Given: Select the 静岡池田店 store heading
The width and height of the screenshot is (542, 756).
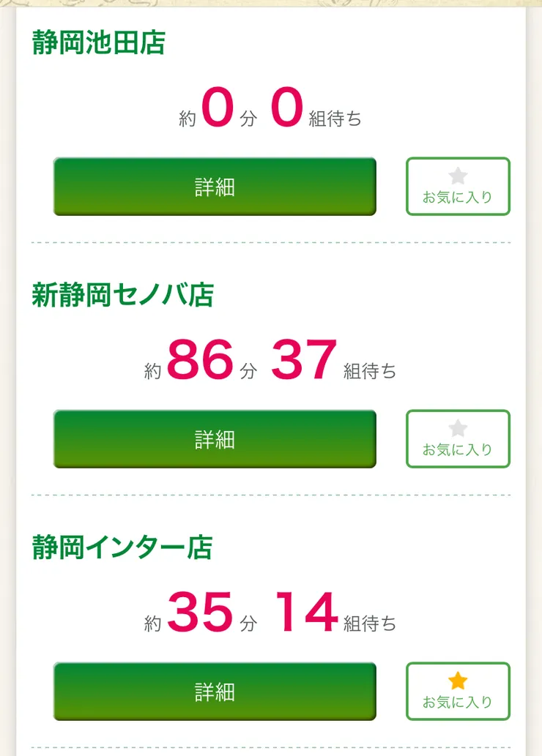Looking at the screenshot, I should pos(99,42).
